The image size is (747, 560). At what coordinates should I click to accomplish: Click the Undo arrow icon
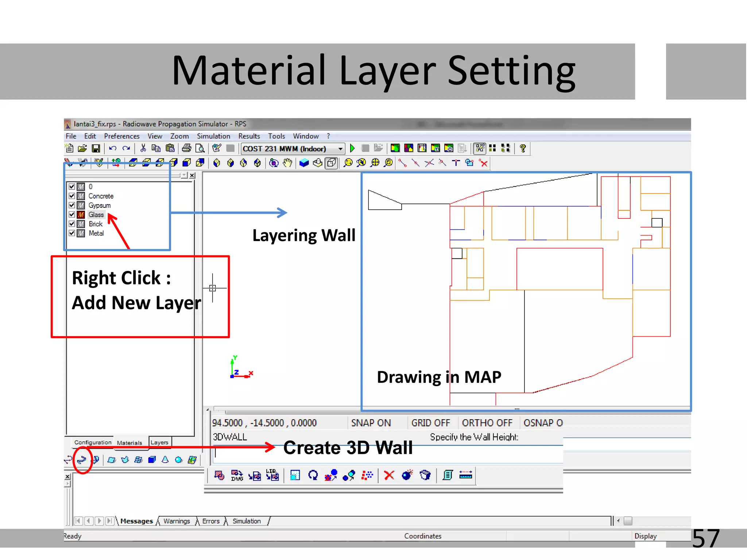point(113,148)
